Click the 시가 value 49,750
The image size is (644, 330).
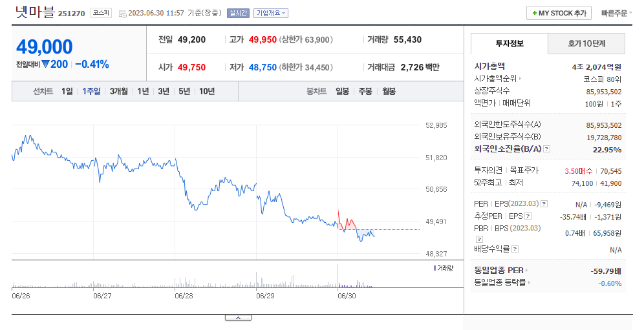tap(191, 67)
